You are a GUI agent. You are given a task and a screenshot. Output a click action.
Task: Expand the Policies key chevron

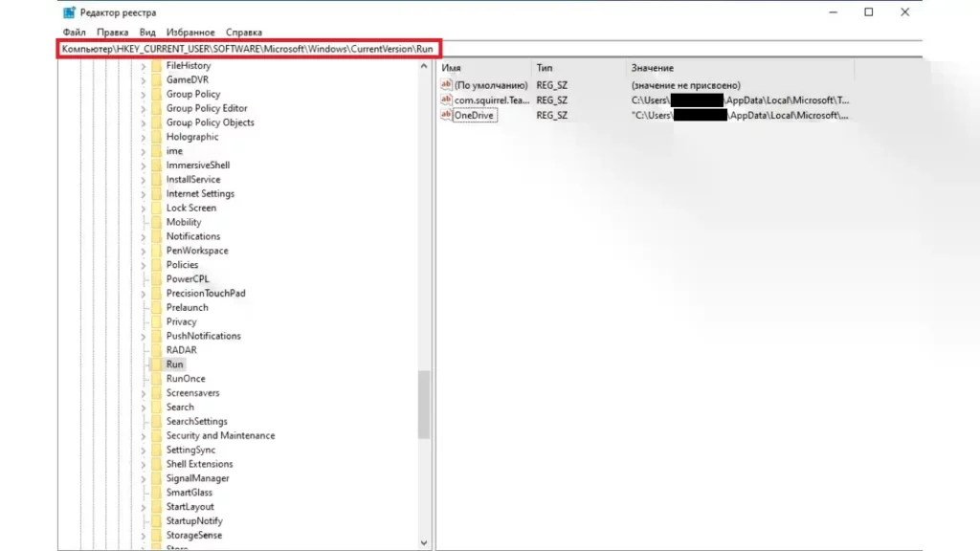point(144,265)
